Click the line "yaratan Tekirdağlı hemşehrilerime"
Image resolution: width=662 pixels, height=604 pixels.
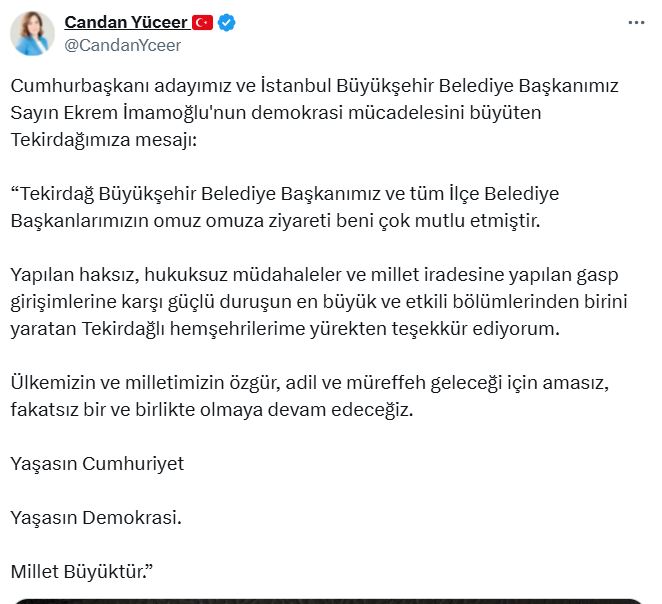[x=285, y=329]
